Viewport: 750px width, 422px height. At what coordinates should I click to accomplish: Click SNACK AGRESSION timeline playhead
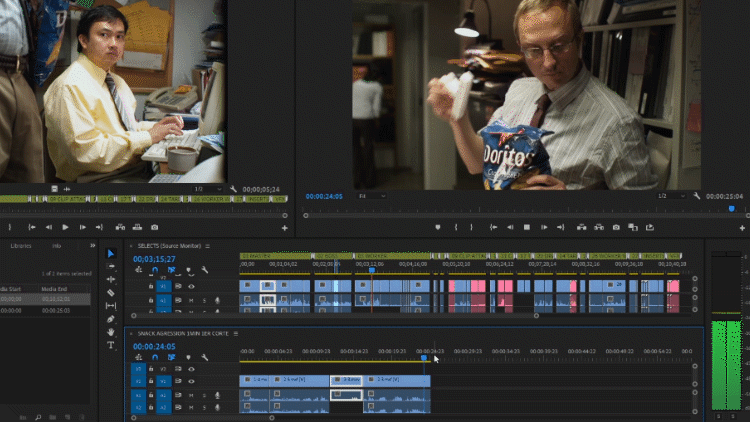click(x=424, y=357)
